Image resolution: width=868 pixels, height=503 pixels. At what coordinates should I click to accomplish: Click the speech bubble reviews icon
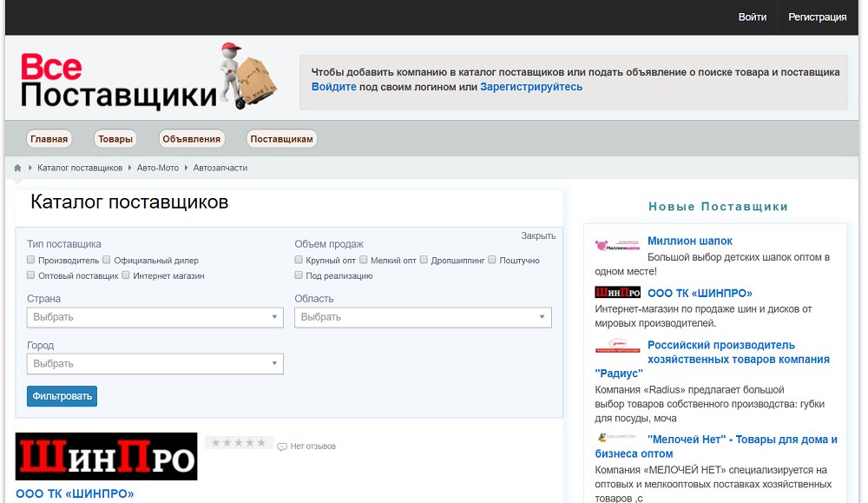(x=282, y=447)
